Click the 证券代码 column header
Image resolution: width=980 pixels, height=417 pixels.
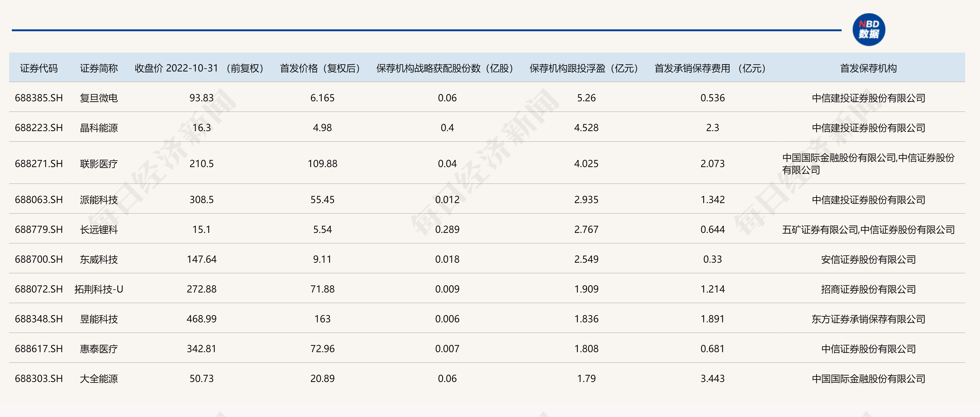(x=39, y=68)
